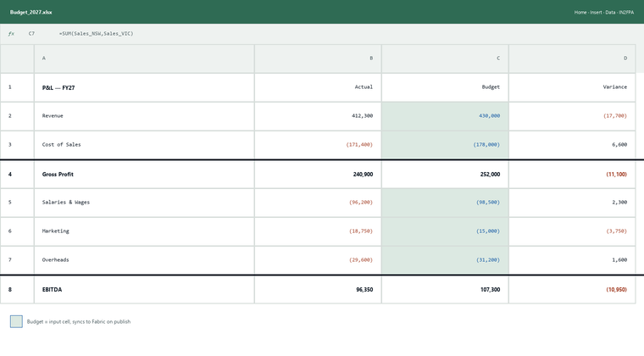This screenshot has height=356, width=644.
Task: Select Gross Profit actual 240,900
Action: (x=318, y=175)
